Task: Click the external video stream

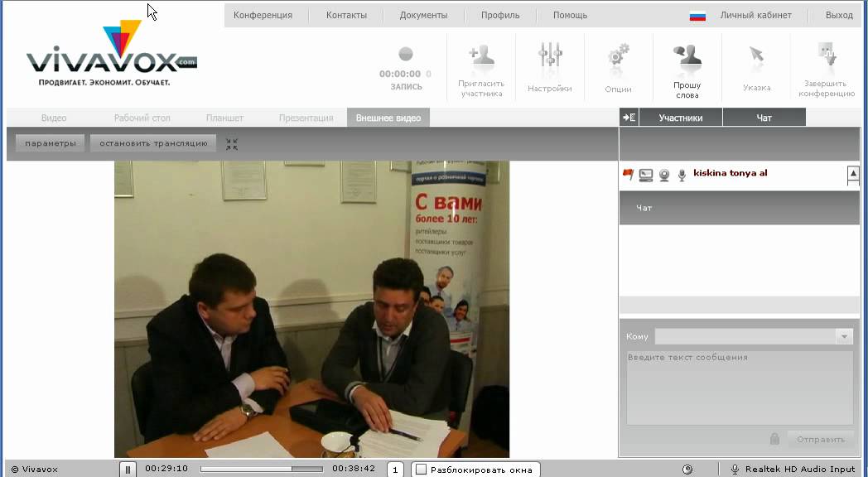Action: coord(311,310)
